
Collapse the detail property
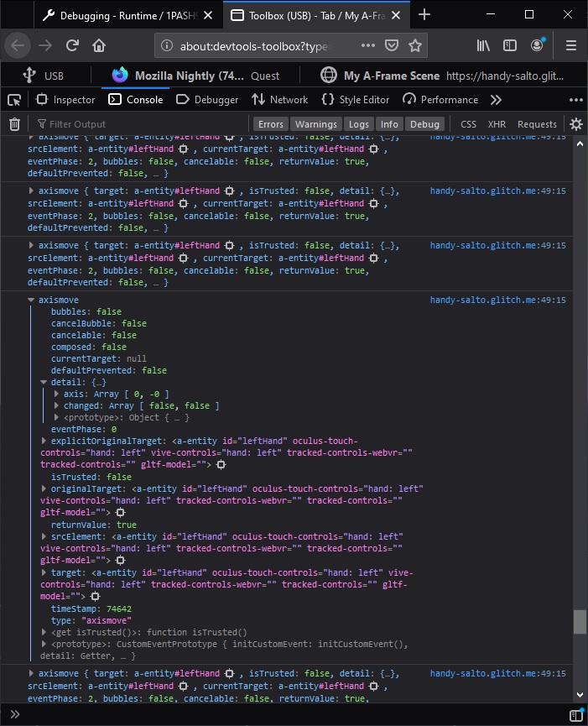(44, 382)
